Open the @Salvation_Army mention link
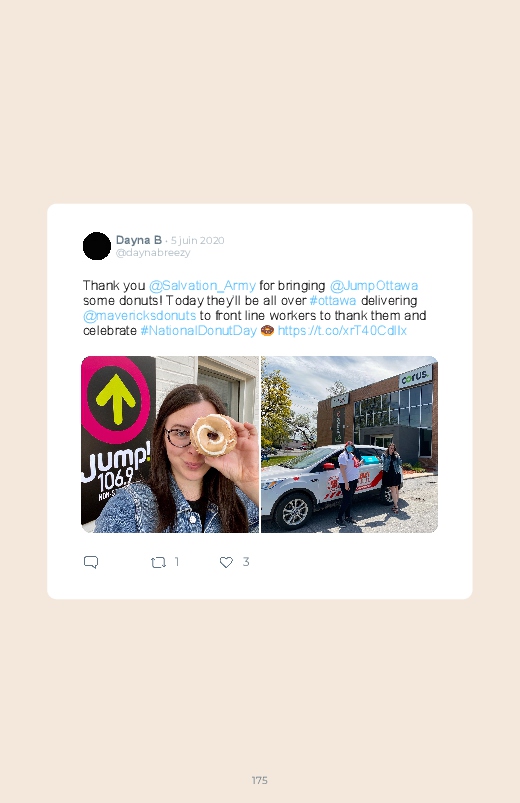The image size is (520, 803). [x=202, y=285]
